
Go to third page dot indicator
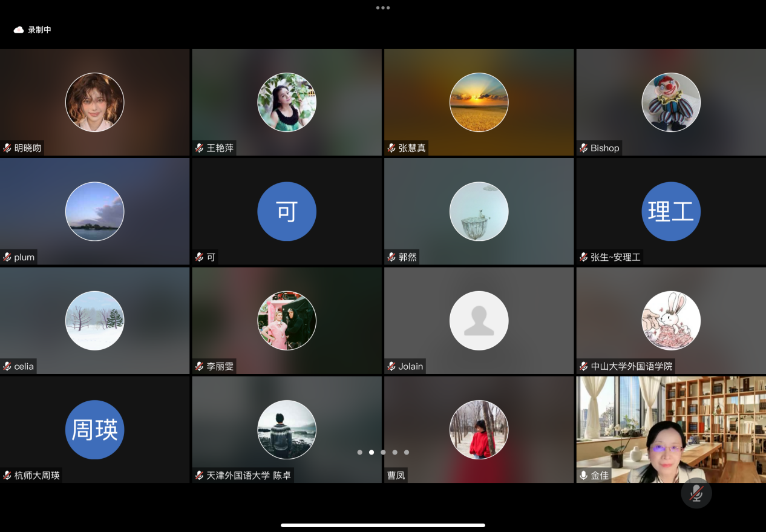(383, 452)
